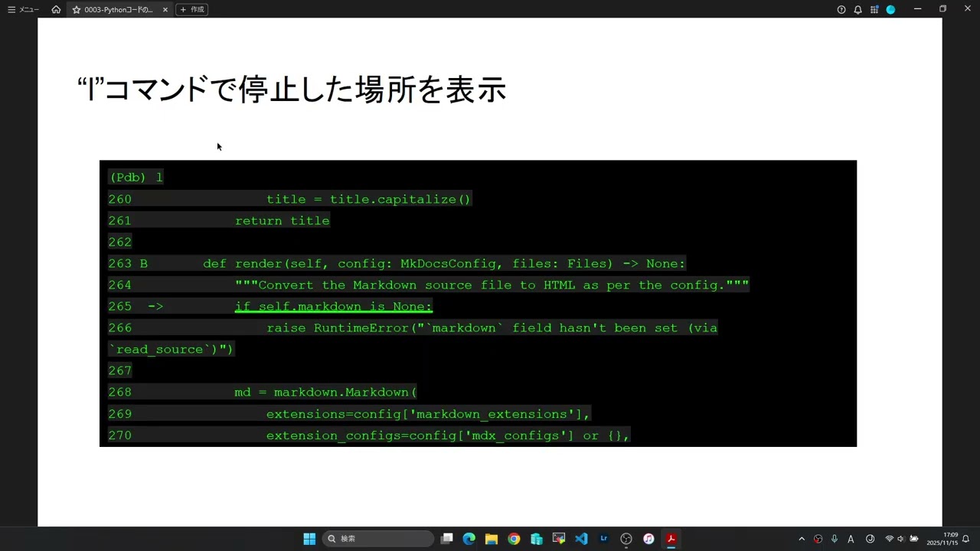Click the taskbar 検索 search box

click(378, 539)
